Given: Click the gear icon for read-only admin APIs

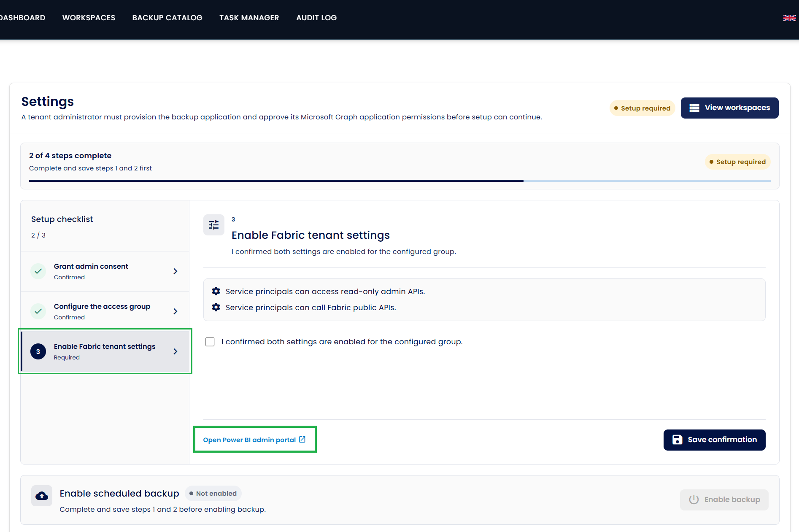Looking at the screenshot, I should [216, 291].
